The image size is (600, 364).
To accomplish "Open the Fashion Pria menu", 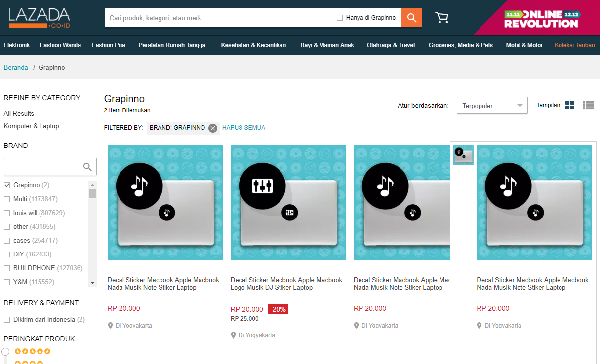I will point(109,45).
